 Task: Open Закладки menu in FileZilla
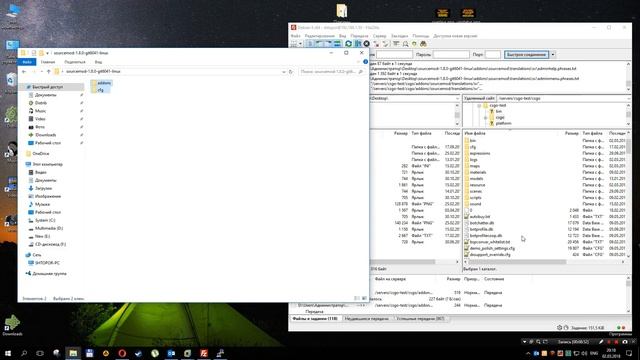(399, 36)
